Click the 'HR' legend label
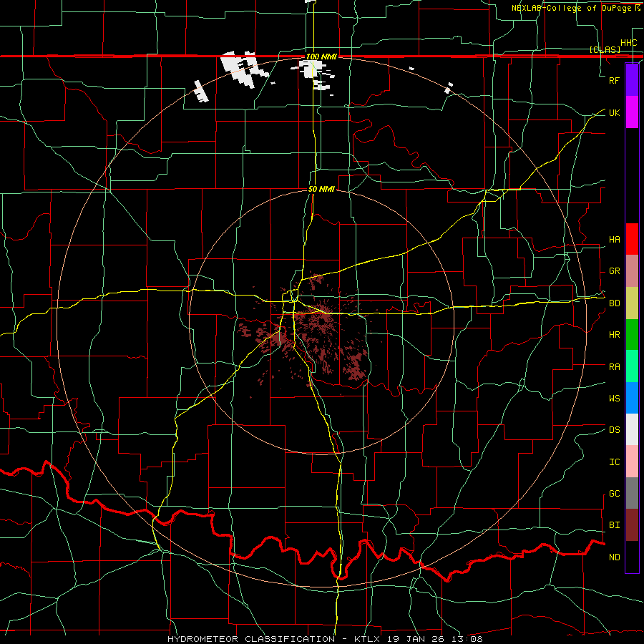Screen dimensions: 644x644 [x=615, y=335]
